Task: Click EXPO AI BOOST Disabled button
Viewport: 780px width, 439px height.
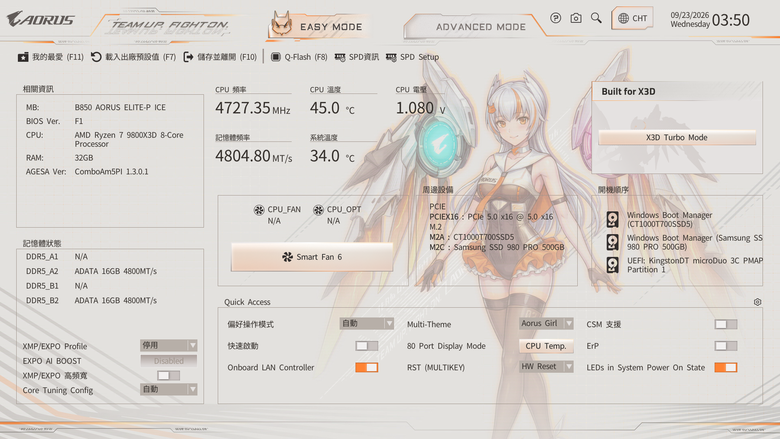Action: [168, 361]
